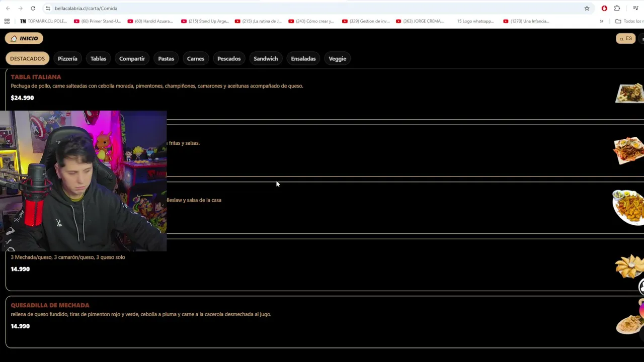Open the Quesadilla de Mechada photo

click(630, 324)
